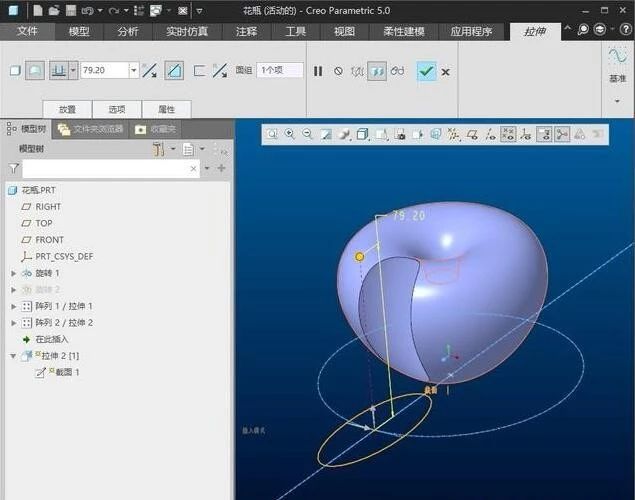The height and width of the screenshot is (500, 635).
Task: Collapse the 拉伸 2 [1] tree node
Action: tap(14, 356)
